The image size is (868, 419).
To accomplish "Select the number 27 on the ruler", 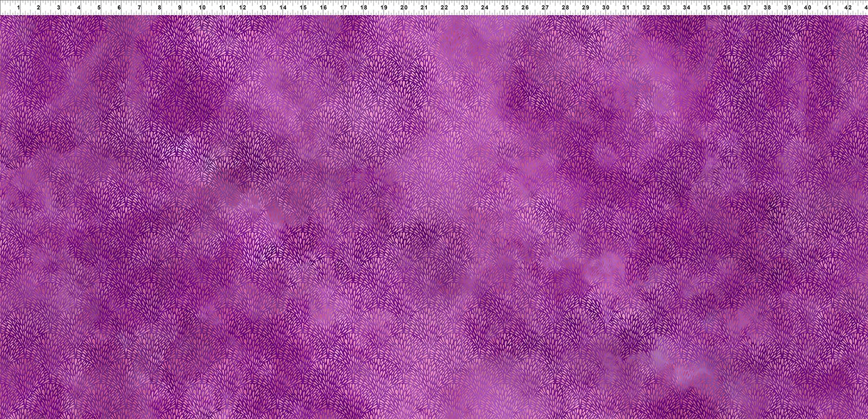I will pyautogui.click(x=545, y=8).
